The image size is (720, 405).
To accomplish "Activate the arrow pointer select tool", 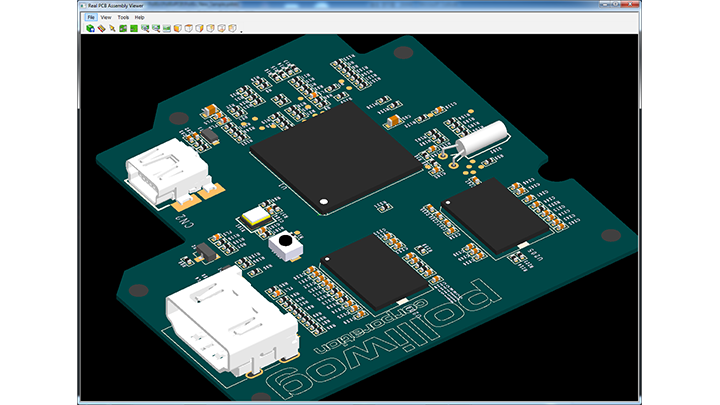I will point(112,28).
